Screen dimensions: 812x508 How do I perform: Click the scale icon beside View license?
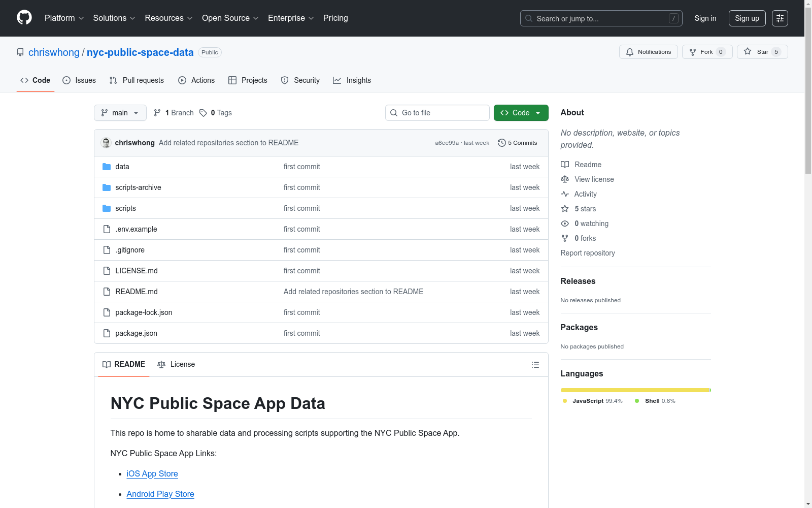565,179
